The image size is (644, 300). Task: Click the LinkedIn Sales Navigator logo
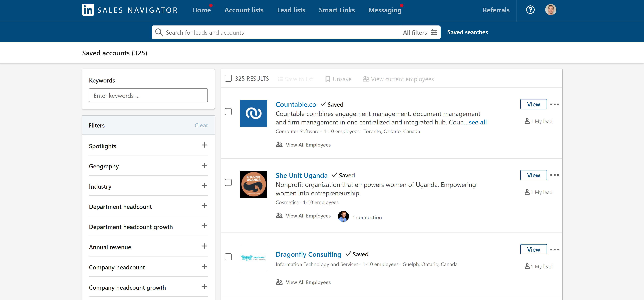pyautogui.click(x=130, y=10)
